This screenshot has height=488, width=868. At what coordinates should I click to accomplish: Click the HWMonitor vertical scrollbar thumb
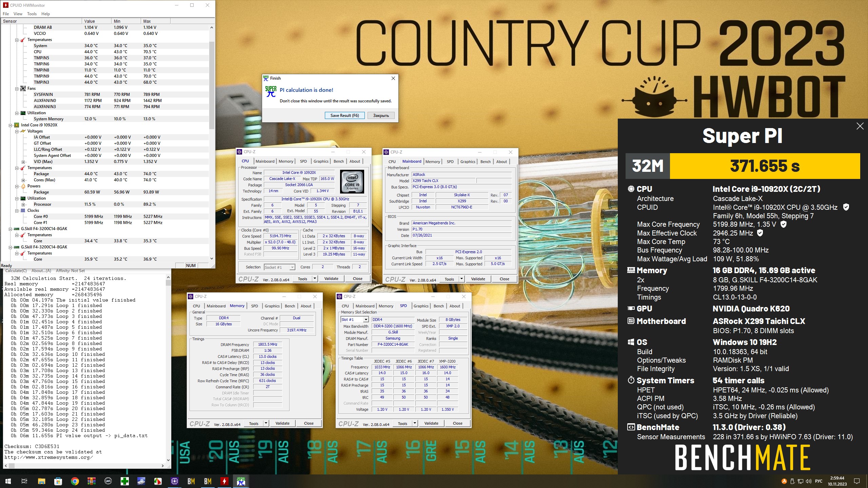(212, 85)
